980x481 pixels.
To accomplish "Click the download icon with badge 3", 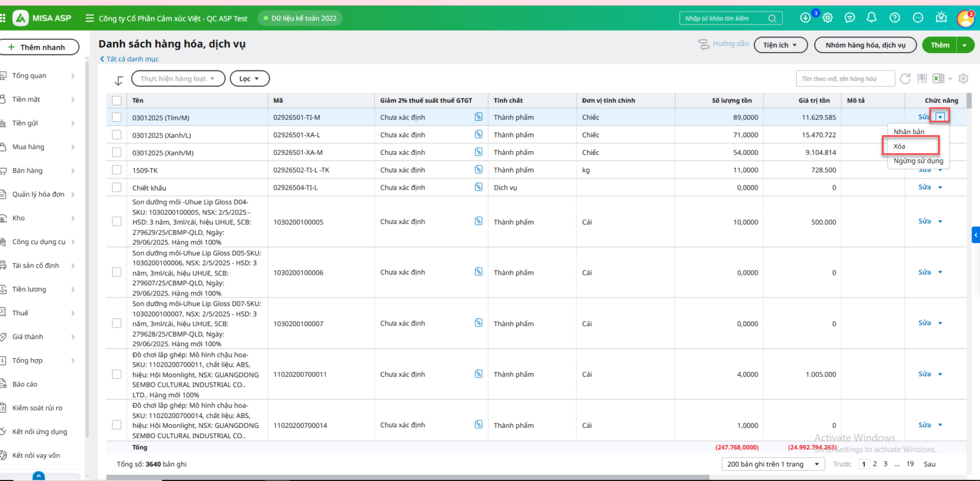I will [x=805, y=18].
